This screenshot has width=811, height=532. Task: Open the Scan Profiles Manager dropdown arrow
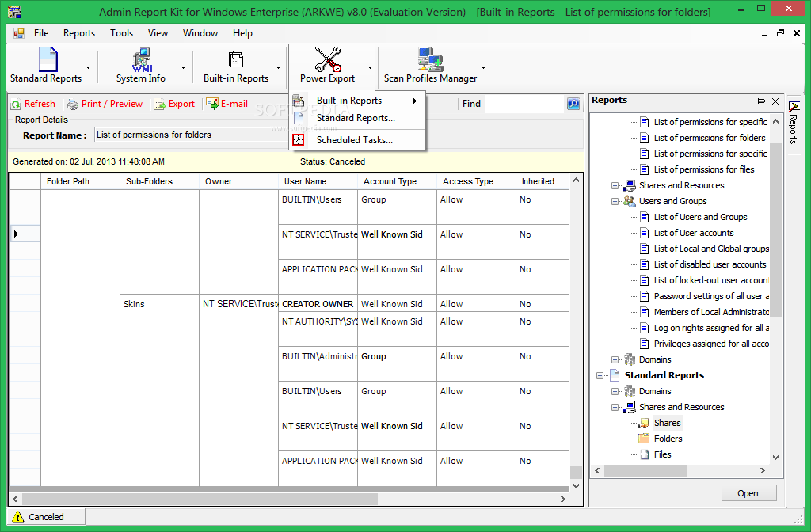coord(484,68)
